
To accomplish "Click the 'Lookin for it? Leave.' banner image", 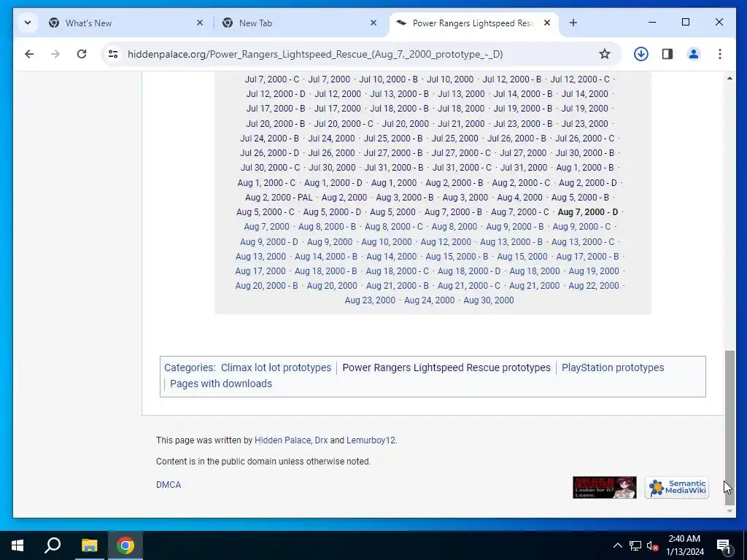I will 605,487.
